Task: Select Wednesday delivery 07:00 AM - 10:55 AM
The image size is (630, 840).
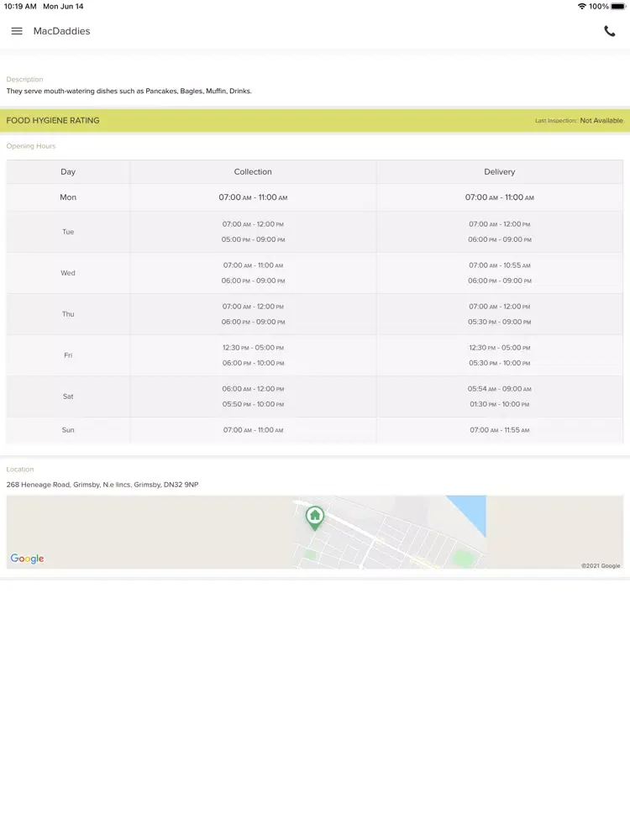Action: point(499,265)
